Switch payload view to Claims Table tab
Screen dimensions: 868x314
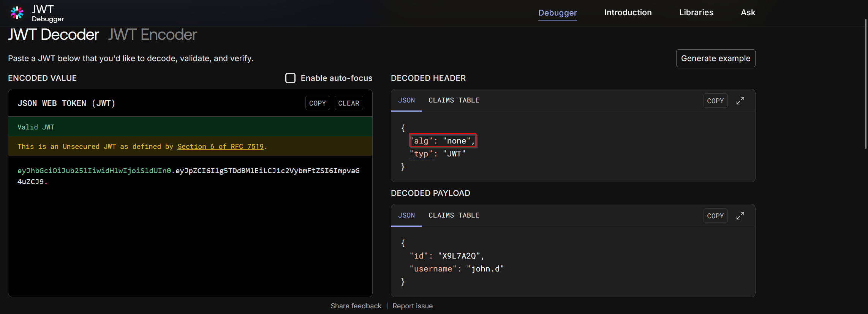(x=454, y=215)
